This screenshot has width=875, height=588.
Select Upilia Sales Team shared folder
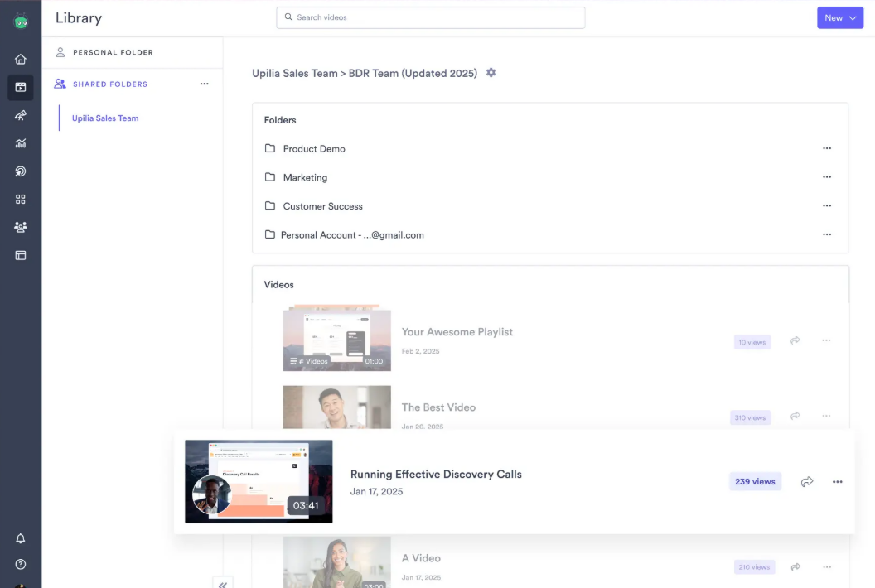105,118
